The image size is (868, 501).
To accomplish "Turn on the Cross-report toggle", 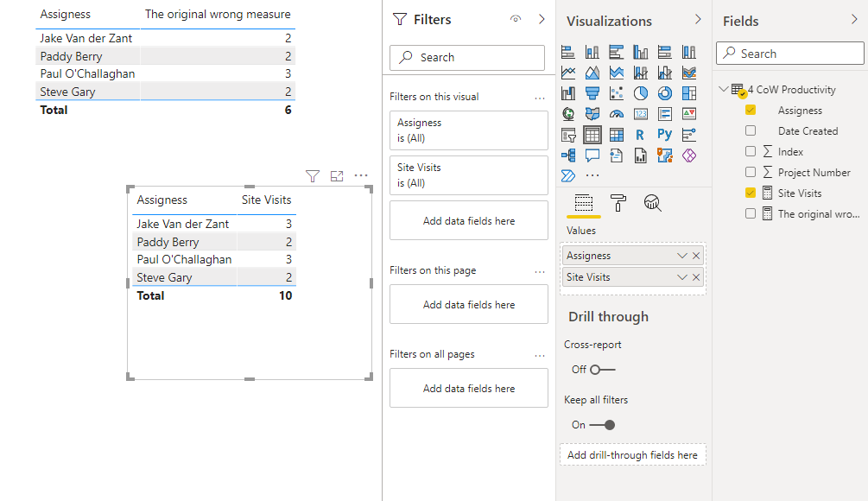I will click(x=602, y=369).
